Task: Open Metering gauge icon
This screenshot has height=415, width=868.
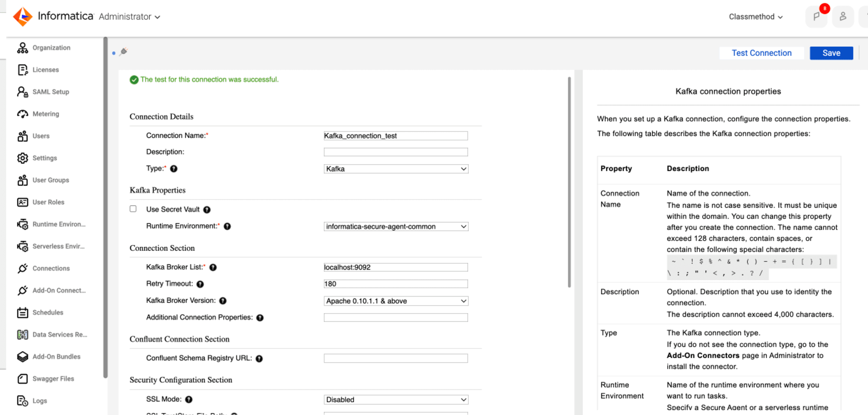Action: coord(23,114)
